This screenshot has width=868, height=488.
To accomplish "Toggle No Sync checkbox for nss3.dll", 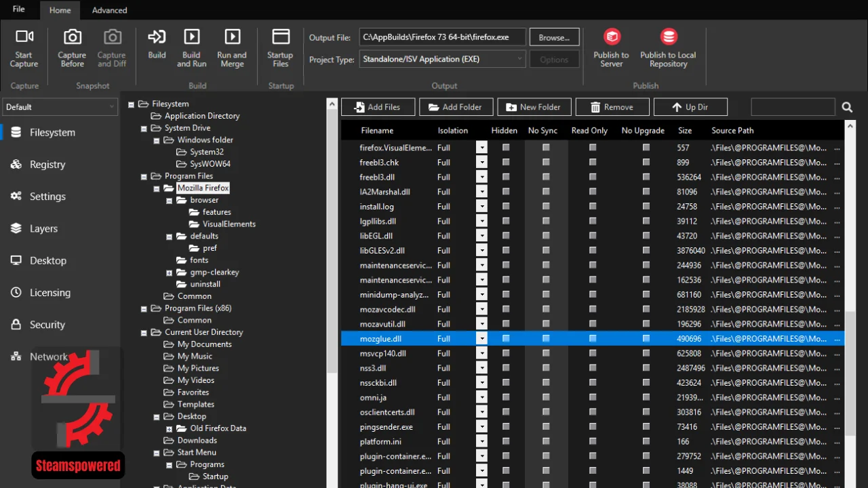I will tap(546, 368).
